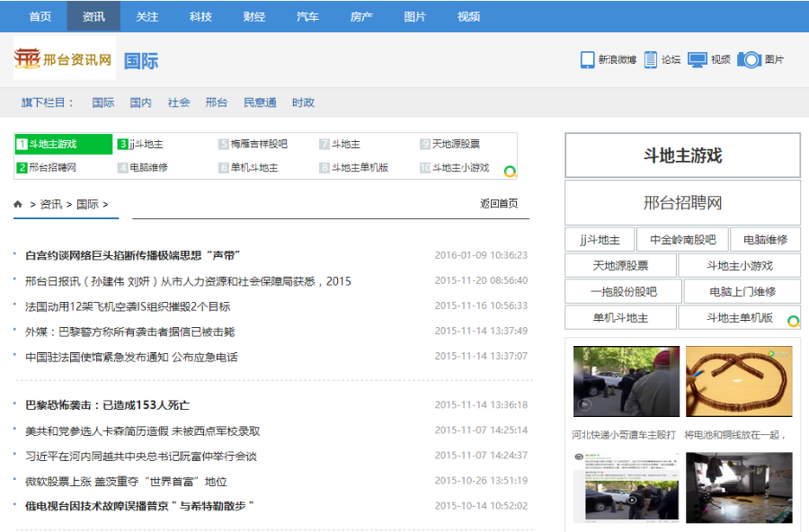809x532 pixels.
Task: Click the home icon in the breadcrumb
Action: tap(17, 204)
